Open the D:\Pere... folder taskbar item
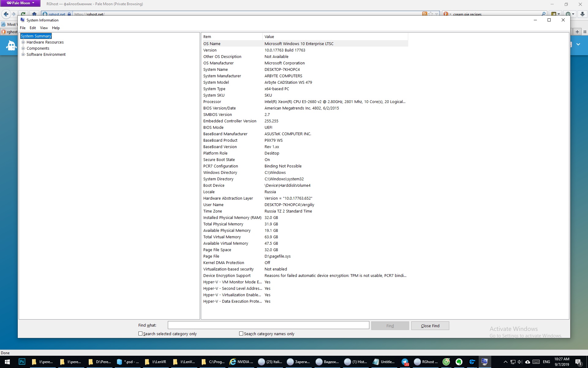The image size is (588, 368). click(100, 362)
